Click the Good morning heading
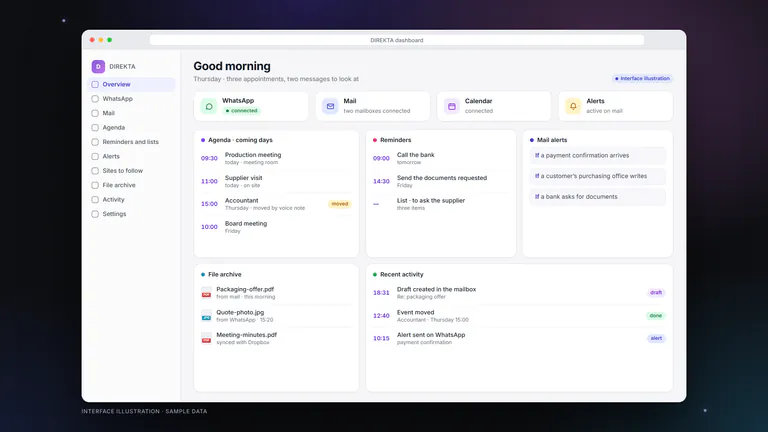 click(x=232, y=66)
